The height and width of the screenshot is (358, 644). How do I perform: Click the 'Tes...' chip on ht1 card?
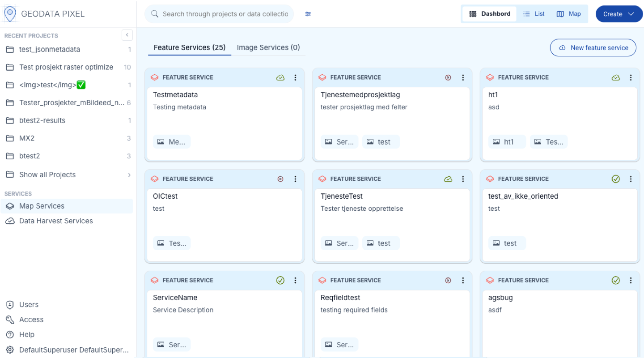pyautogui.click(x=549, y=142)
